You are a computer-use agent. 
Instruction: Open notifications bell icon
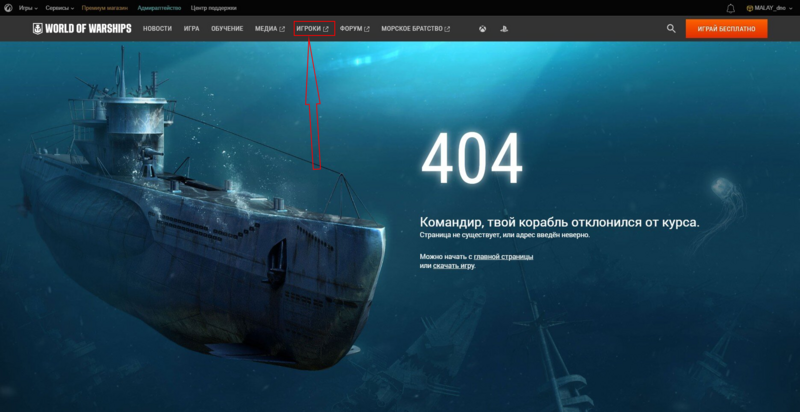(731, 8)
